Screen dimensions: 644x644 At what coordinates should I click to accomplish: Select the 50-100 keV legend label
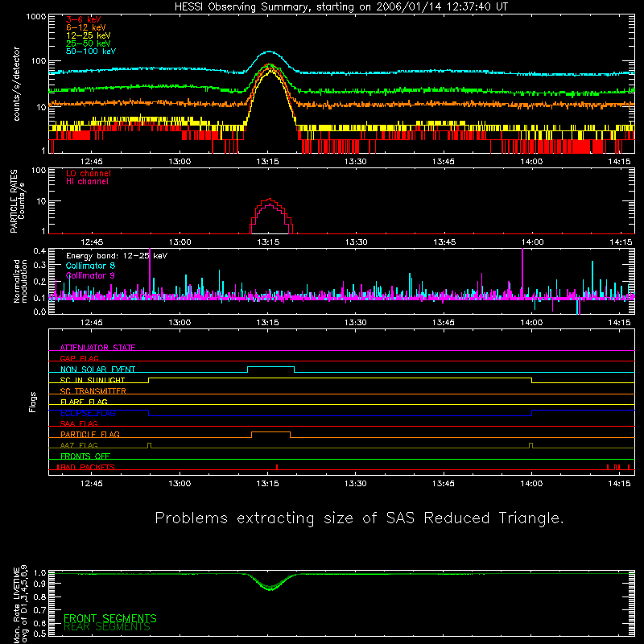(91, 52)
